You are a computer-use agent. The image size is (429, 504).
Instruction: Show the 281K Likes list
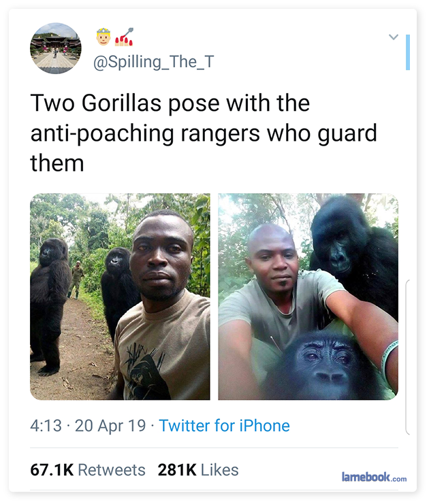[198, 470]
